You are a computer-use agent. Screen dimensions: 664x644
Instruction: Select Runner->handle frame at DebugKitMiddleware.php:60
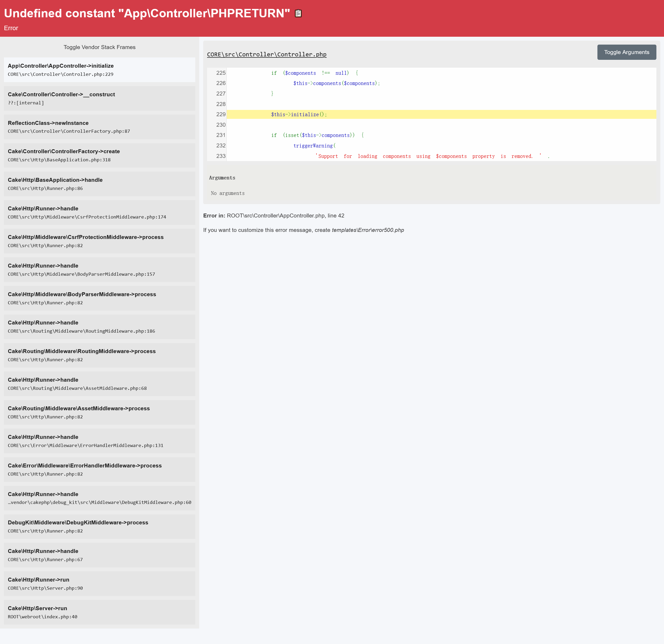pos(100,498)
